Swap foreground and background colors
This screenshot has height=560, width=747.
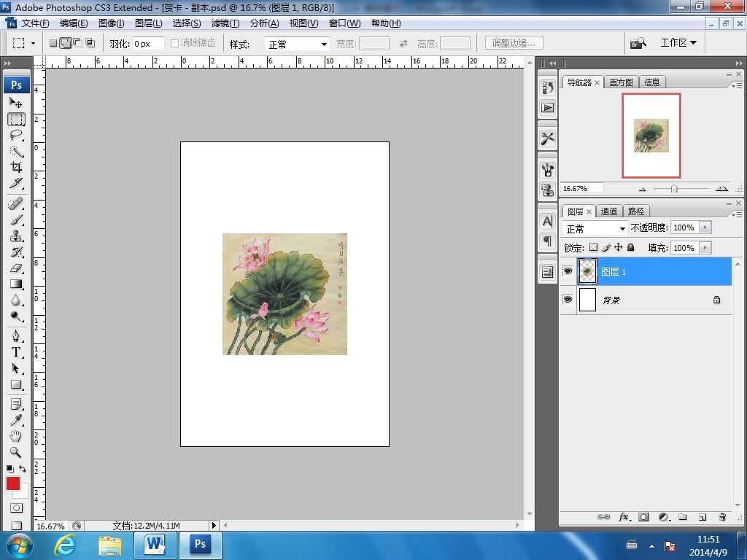[22, 469]
